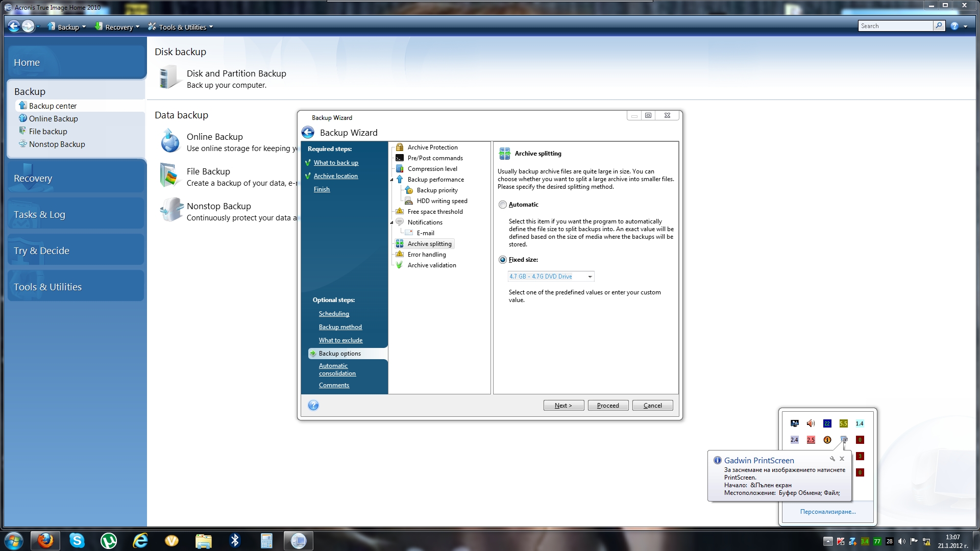
Task: Click the HDD writing speed icon
Action: pyautogui.click(x=409, y=201)
